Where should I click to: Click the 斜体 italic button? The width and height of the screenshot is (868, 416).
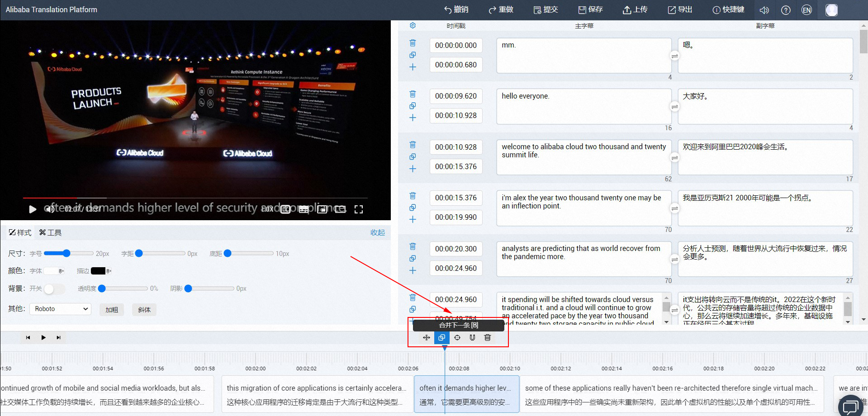point(144,310)
